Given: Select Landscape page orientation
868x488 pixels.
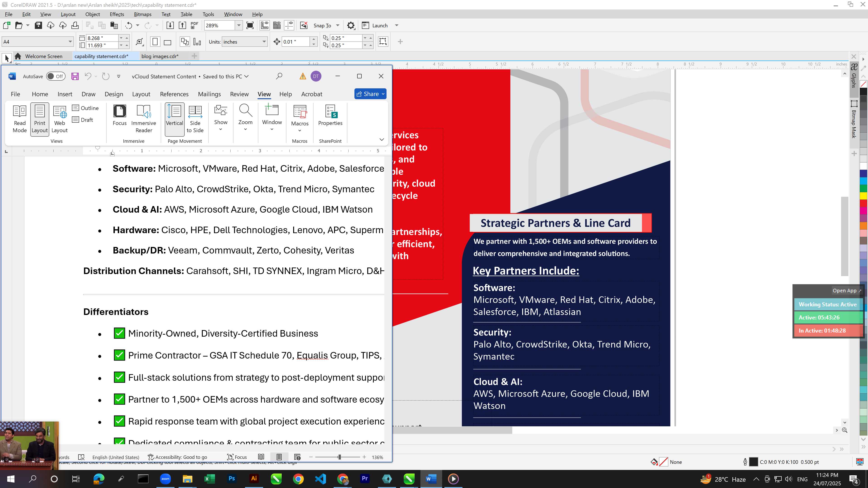Looking at the screenshot, I should tap(167, 42).
